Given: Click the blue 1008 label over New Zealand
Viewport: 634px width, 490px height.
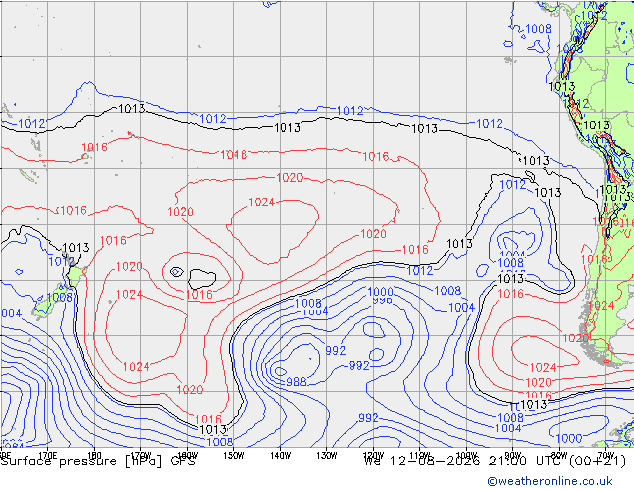Looking at the screenshot, I should click(x=60, y=298).
